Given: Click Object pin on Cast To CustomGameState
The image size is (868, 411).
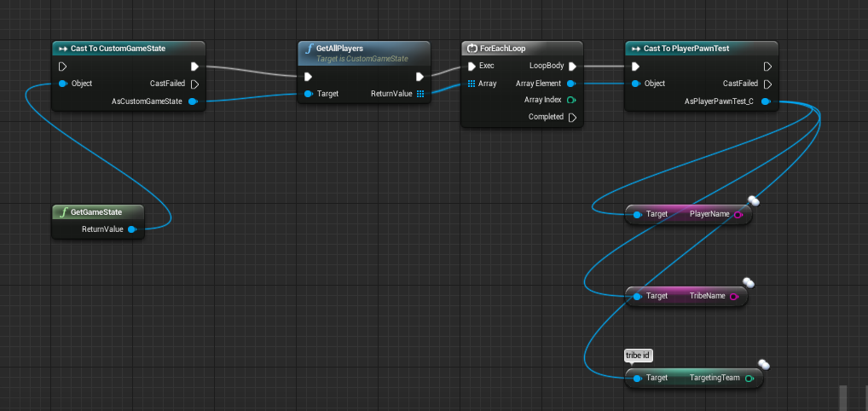Looking at the screenshot, I should (x=62, y=84).
